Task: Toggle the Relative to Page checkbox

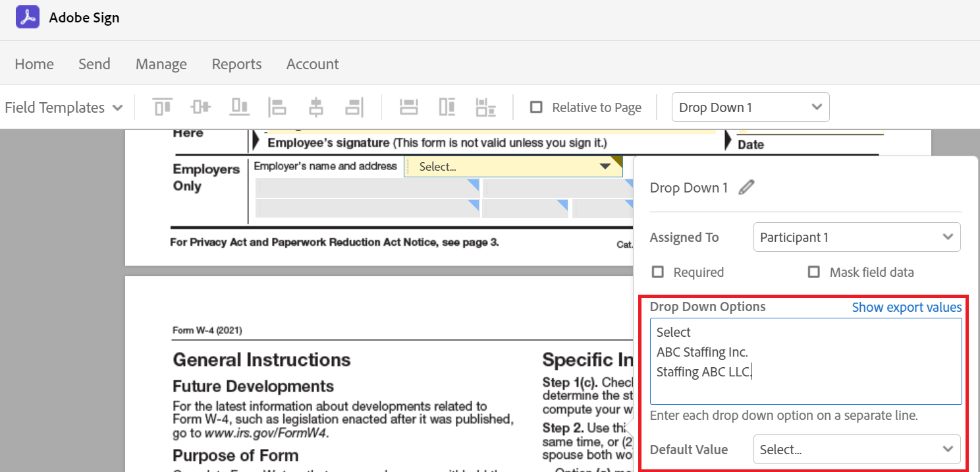Action: pos(536,107)
